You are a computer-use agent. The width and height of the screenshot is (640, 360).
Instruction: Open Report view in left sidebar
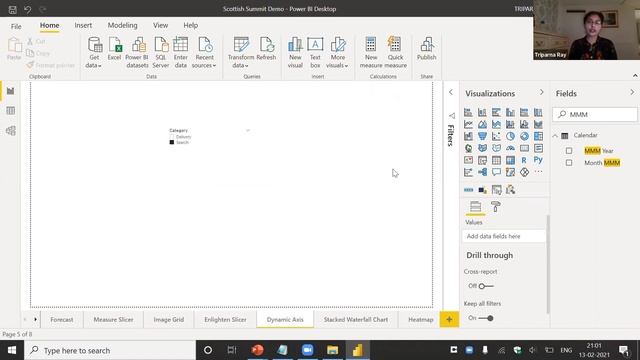(11, 91)
